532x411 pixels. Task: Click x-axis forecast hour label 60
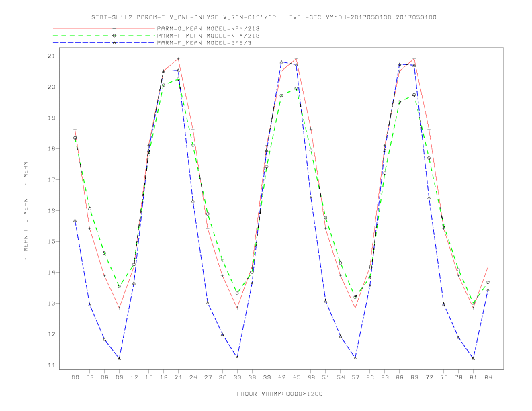pyautogui.click(x=370, y=377)
